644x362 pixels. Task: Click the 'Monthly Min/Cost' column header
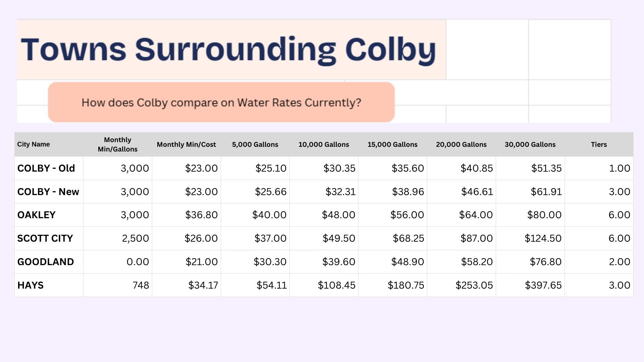point(186,144)
